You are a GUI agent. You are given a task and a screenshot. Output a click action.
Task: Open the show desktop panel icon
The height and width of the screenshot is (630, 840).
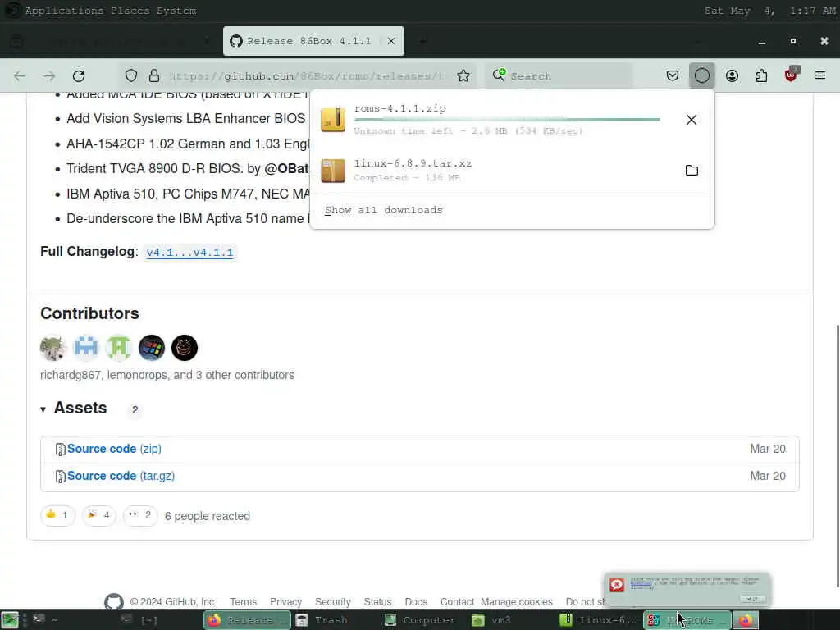click(10, 620)
